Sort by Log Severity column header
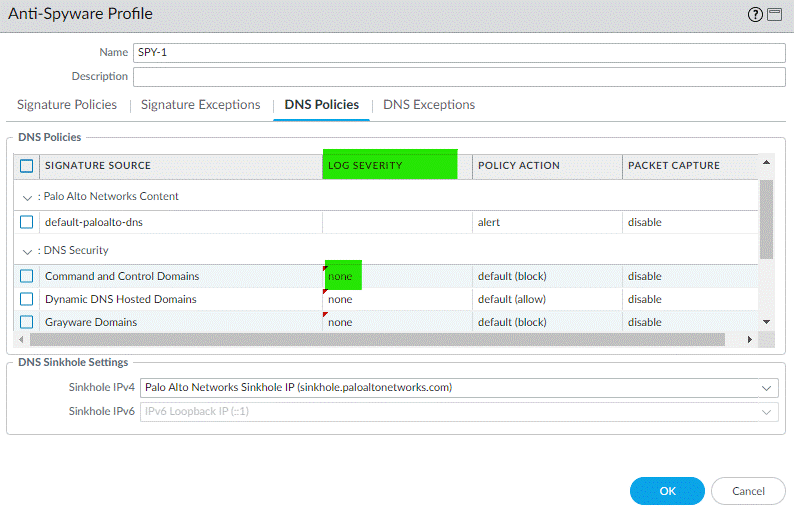Viewport: 794px width, 519px height. click(x=397, y=166)
